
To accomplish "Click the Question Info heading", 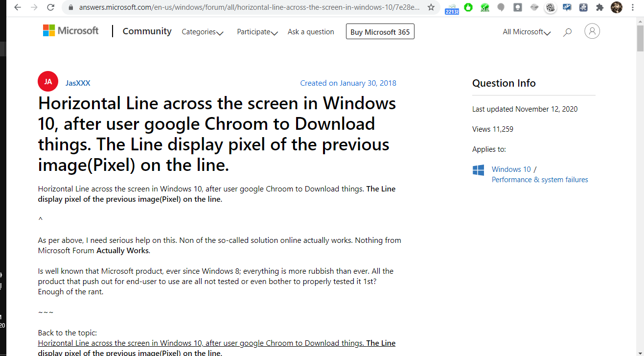I will [504, 83].
